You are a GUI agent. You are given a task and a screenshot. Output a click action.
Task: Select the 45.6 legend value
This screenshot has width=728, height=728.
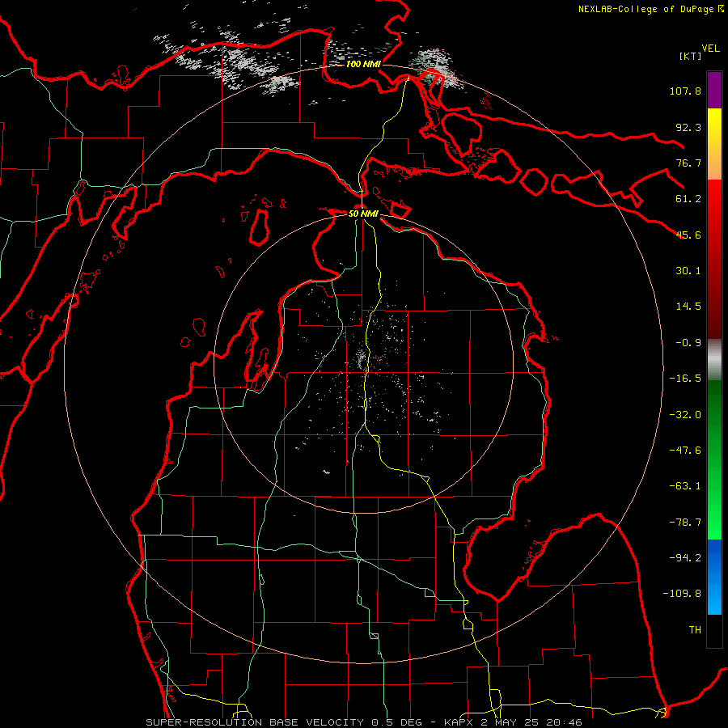[x=688, y=235]
